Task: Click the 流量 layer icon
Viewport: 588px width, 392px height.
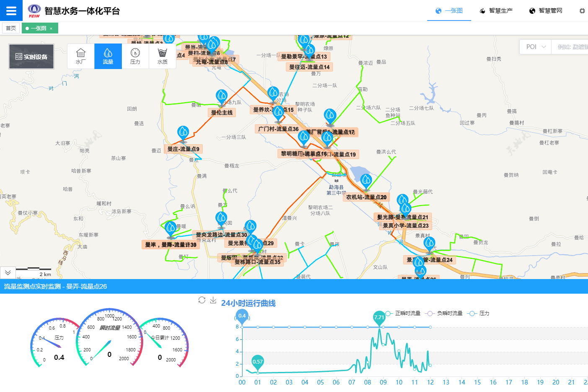Action: click(x=108, y=56)
